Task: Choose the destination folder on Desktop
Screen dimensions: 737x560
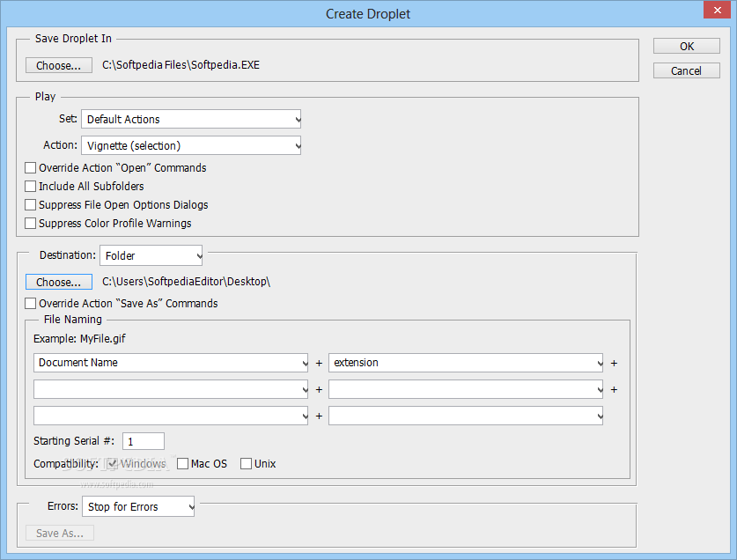Action: (x=59, y=282)
